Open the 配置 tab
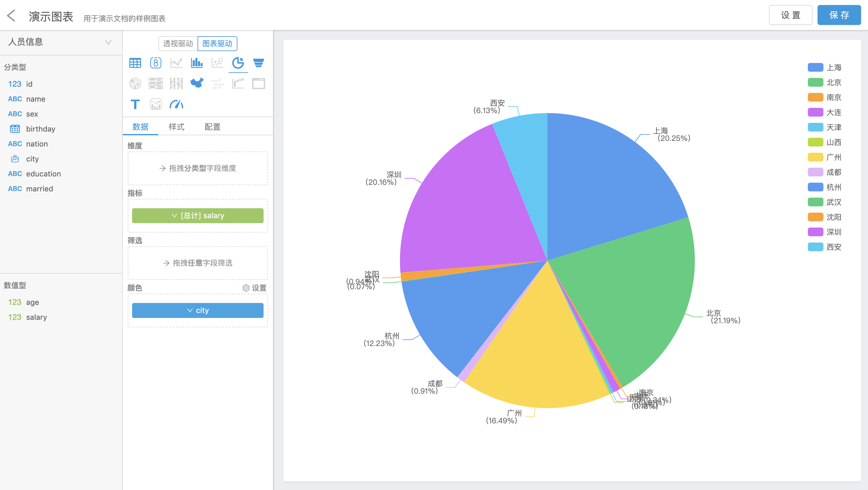Image resolution: width=868 pixels, height=490 pixels. click(x=212, y=127)
